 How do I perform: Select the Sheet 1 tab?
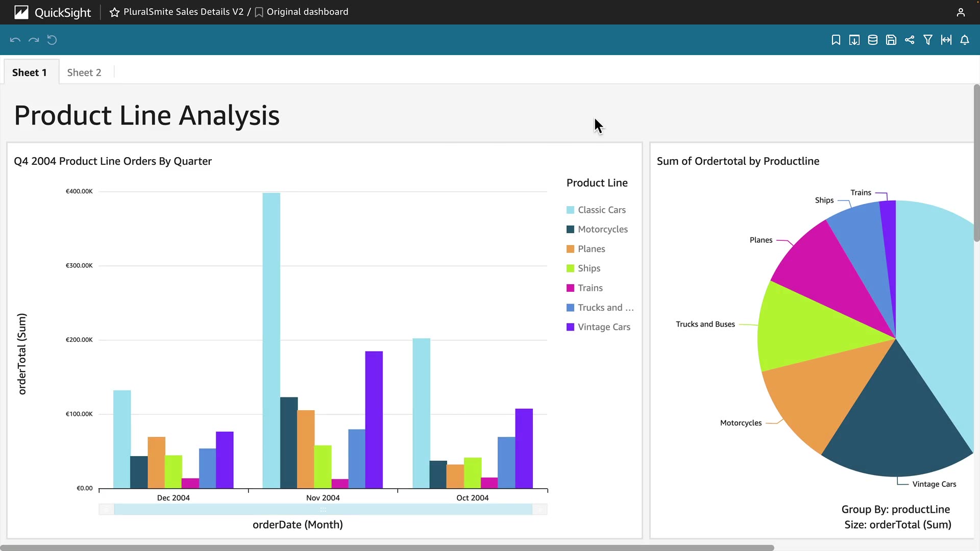coord(30,72)
